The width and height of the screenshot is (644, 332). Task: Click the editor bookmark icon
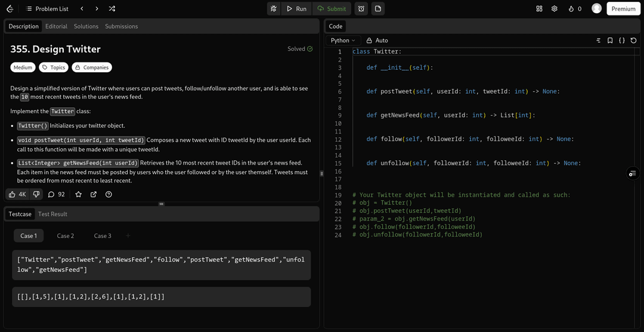611,40
